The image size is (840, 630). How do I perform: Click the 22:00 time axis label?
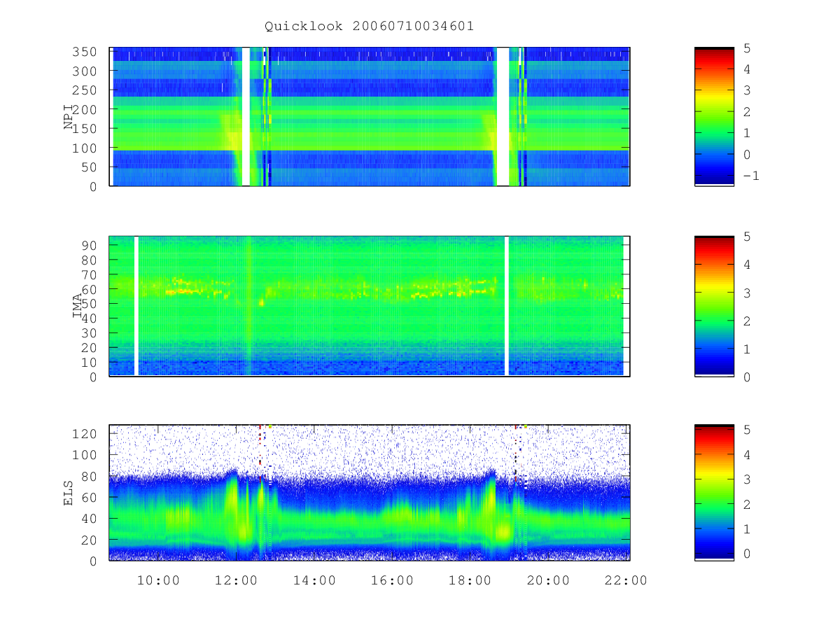(625, 580)
